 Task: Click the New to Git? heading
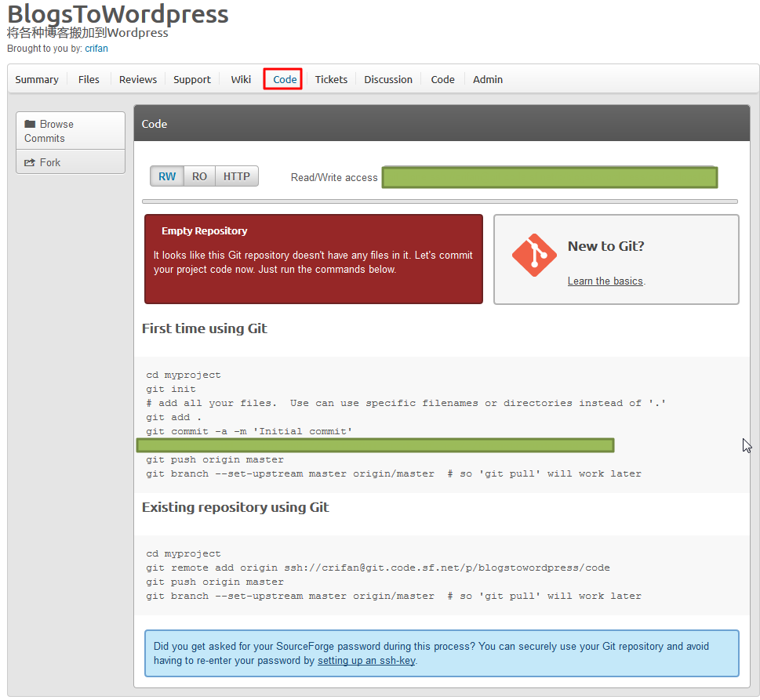click(x=605, y=246)
